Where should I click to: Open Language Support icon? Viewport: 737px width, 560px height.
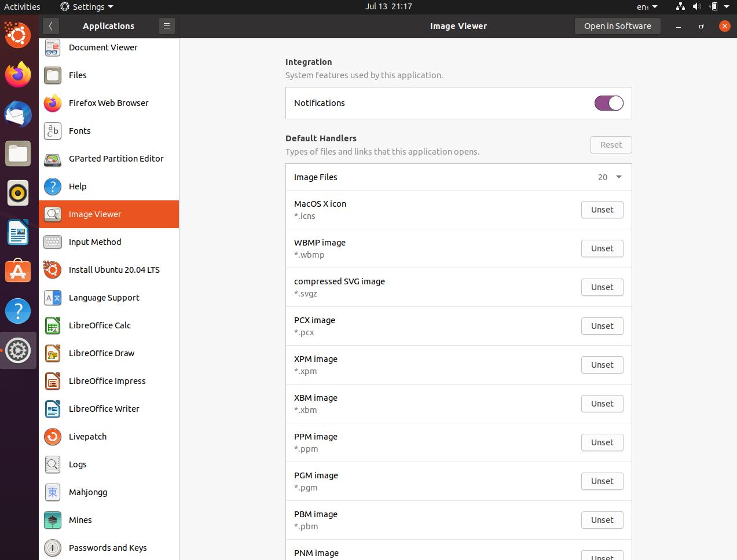click(x=53, y=298)
